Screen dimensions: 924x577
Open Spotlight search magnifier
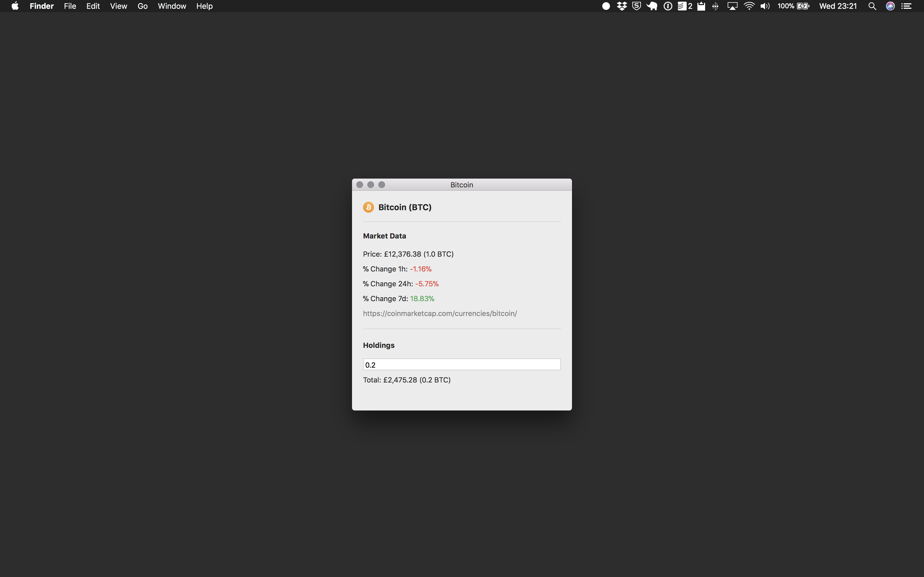pyautogui.click(x=872, y=6)
